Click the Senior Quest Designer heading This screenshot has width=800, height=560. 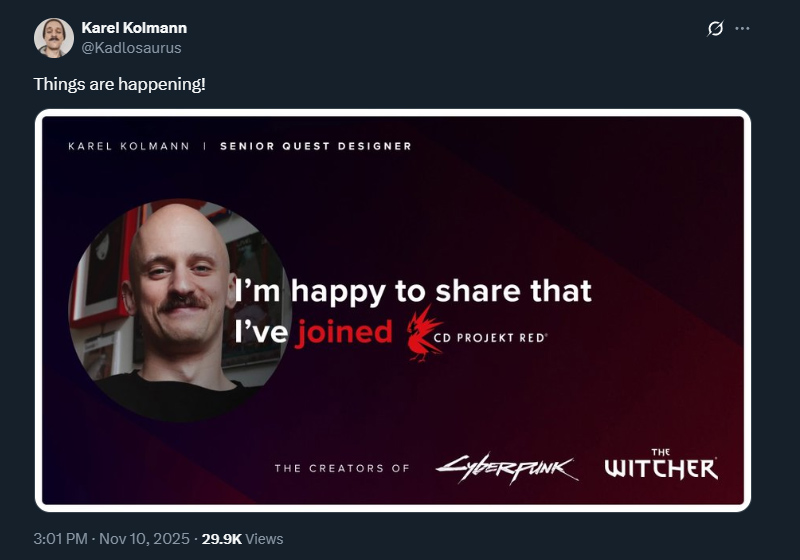click(315, 146)
